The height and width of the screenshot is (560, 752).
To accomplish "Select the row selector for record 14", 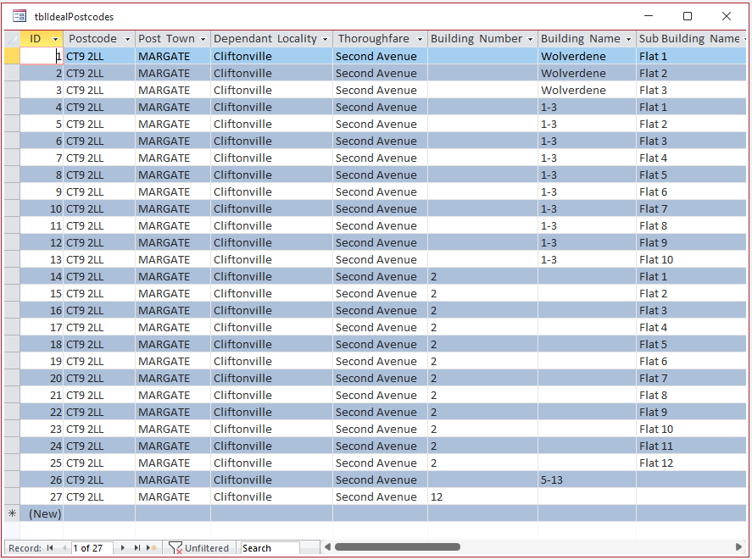I will coord(12,277).
